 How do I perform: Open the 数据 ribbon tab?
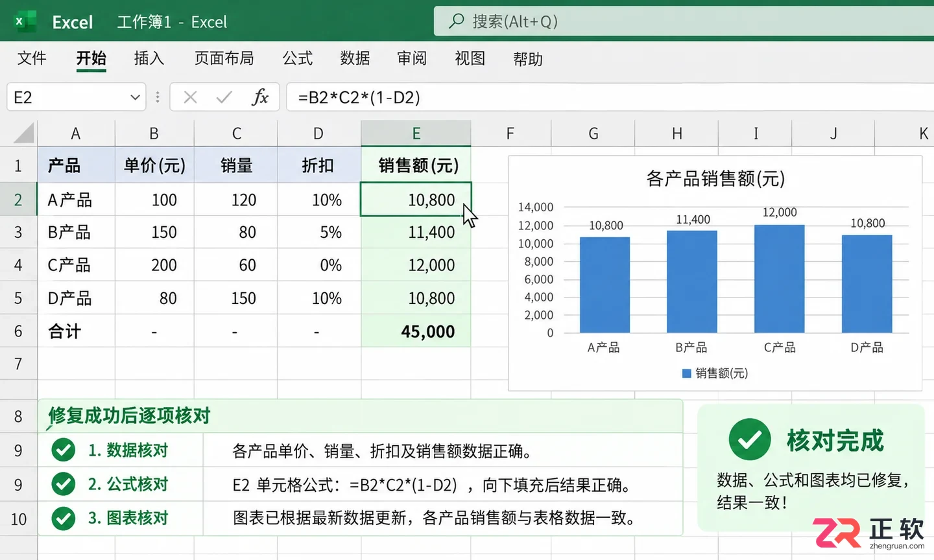click(355, 58)
